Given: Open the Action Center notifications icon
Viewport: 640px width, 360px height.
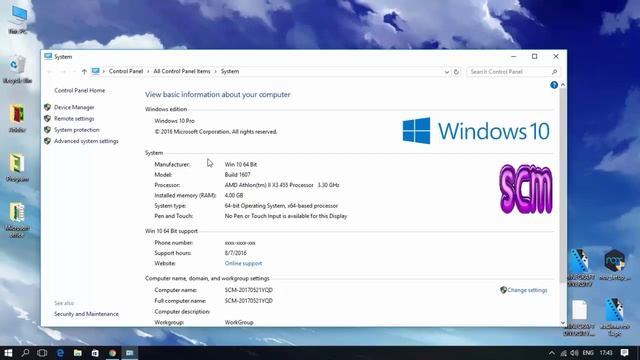Looking at the screenshot, I should 624,353.
